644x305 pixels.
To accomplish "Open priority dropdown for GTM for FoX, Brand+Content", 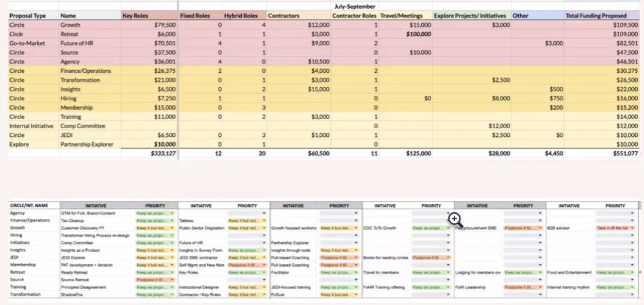I will click(x=155, y=213).
